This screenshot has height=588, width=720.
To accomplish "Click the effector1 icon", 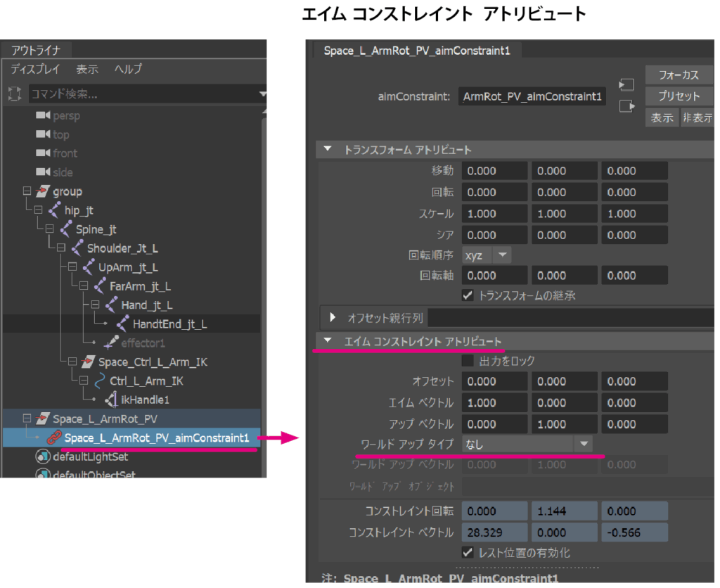I will click(x=111, y=343).
